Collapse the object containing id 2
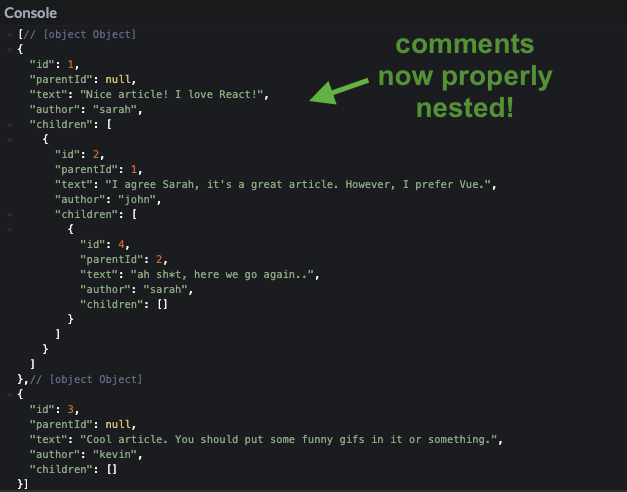This screenshot has height=492, width=627. click(x=10, y=140)
